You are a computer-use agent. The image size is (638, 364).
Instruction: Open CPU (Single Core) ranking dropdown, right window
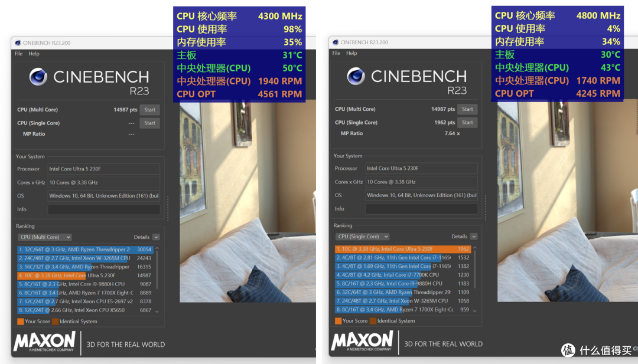(363, 237)
